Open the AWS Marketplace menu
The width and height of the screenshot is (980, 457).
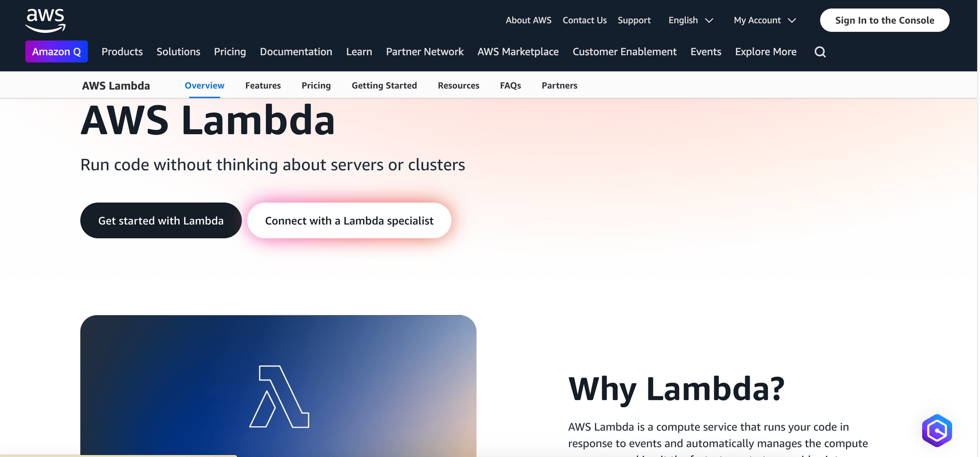point(518,51)
